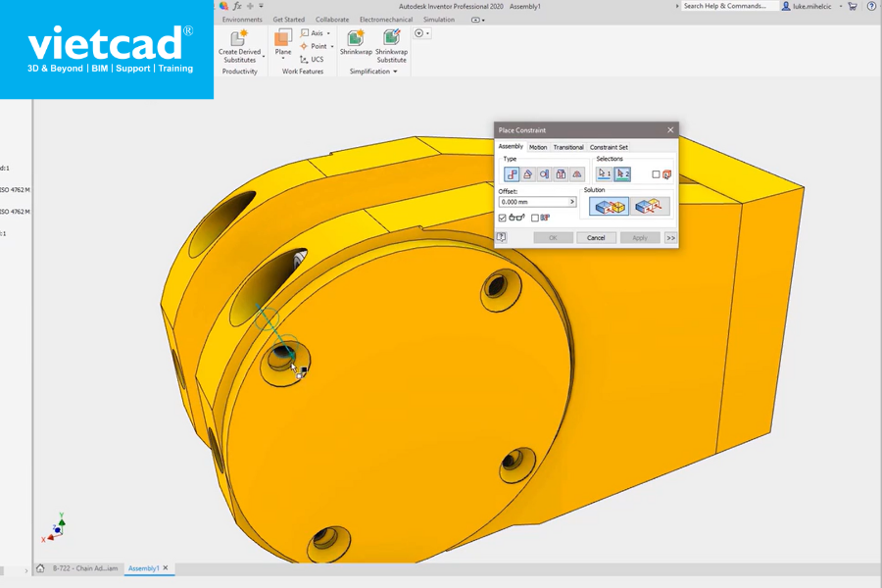Viewport: 882px width, 588px height.
Task: Switch to the Assembly tab in dialog
Action: click(511, 146)
